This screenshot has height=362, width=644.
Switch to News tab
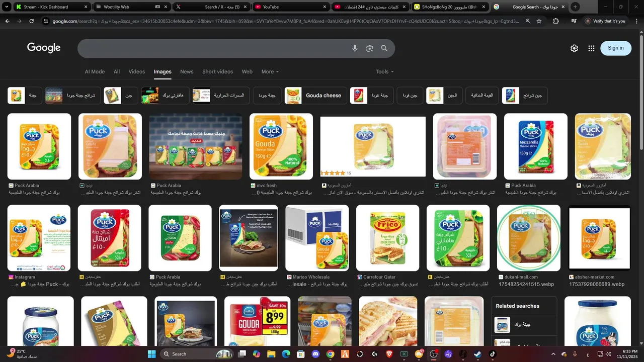click(187, 71)
